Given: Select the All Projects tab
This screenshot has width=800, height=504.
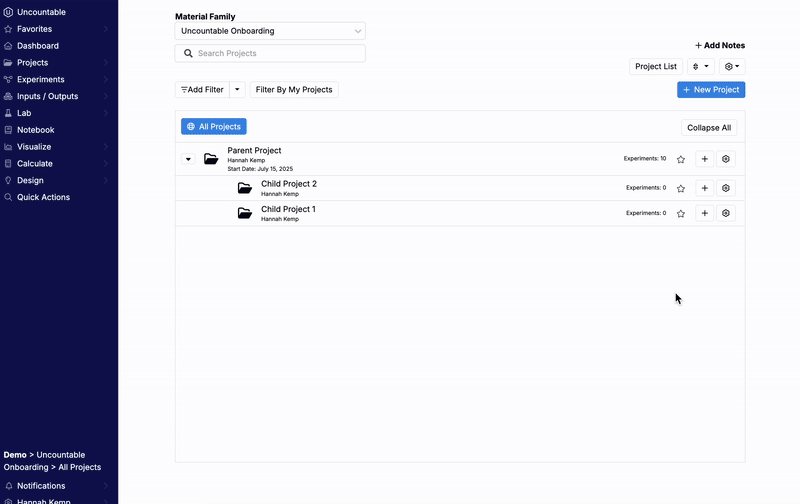Looking at the screenshot, I should 213,127.
